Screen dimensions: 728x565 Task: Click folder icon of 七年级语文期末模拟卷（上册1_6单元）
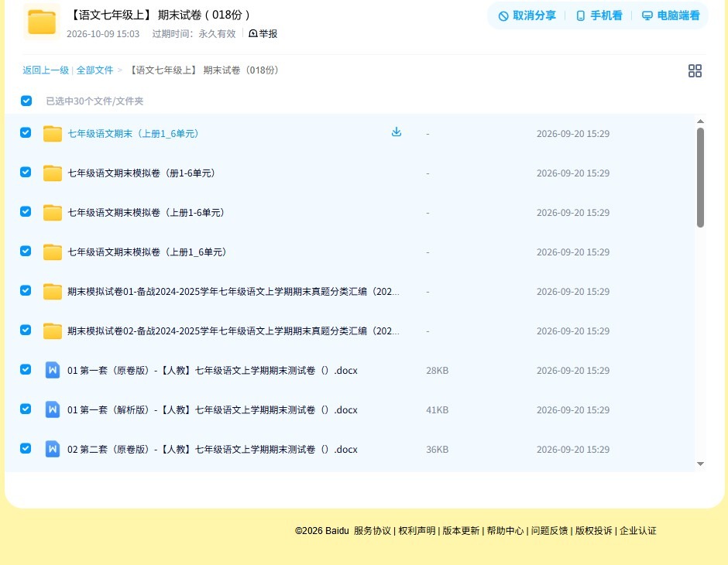[x=53, y=252]
